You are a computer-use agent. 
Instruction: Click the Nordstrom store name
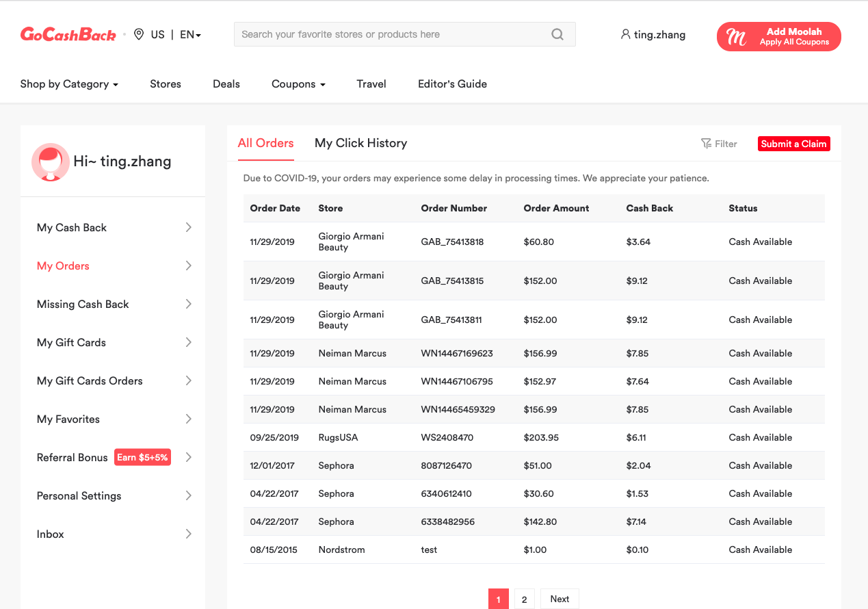pyautogui.click(x=342, y=549)
